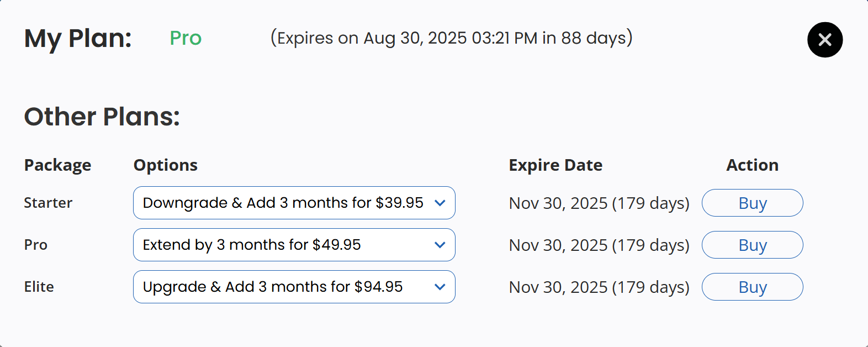Viewport: 868px width, 347px height.
Task: Close the plan dialog with X icon
Action: [825, 40]
